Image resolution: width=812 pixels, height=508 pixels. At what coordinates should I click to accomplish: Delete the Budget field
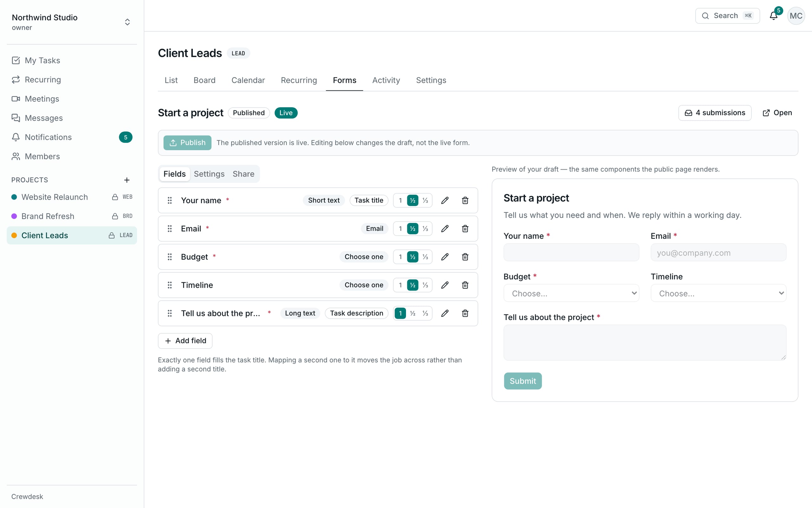pyautogui.click(x=465, y=257)
